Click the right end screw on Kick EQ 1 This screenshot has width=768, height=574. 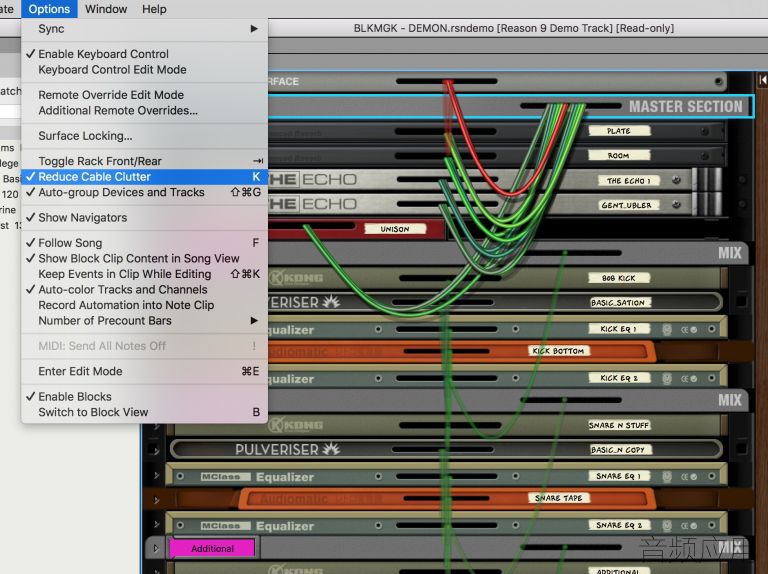coord(712,329)
